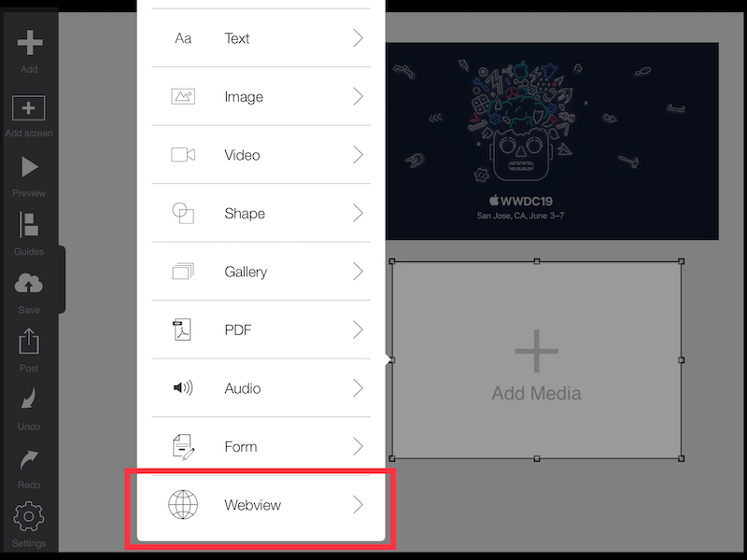Undo the last action
This screenshot has width=747, height=560.
(x=29, y=399)
